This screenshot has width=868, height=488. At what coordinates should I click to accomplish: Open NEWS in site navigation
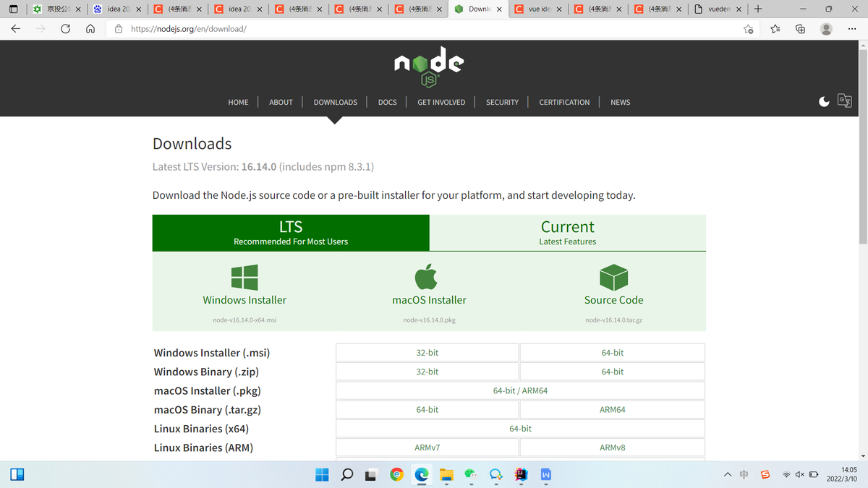point(620,102)
